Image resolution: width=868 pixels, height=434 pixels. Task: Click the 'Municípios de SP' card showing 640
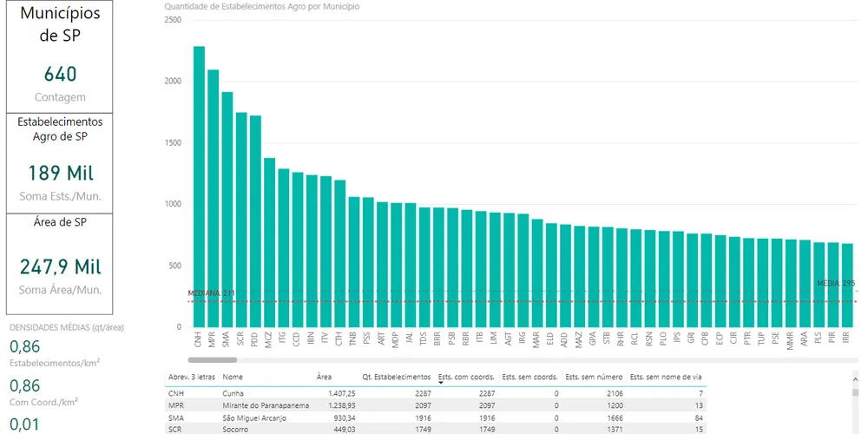[x=60, y=57]
